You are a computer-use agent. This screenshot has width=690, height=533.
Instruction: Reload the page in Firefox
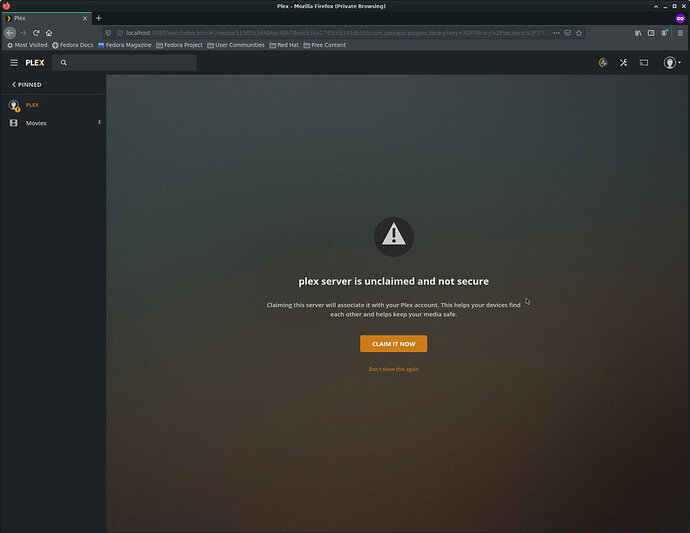click(36, 33)
